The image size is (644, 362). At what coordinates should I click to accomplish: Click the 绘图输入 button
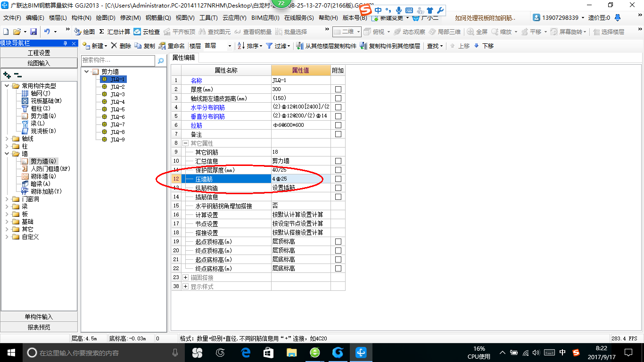coord(39,63)
